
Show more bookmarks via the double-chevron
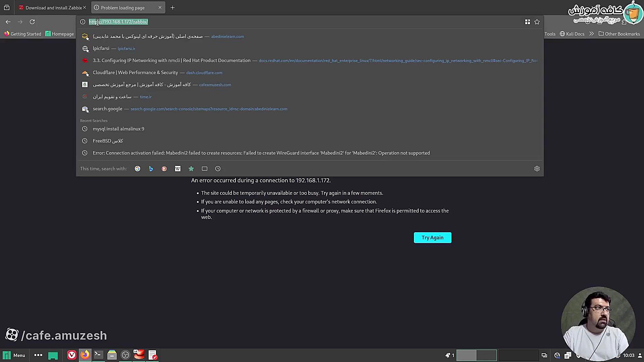pyautogui.click(x=592, y=34)
